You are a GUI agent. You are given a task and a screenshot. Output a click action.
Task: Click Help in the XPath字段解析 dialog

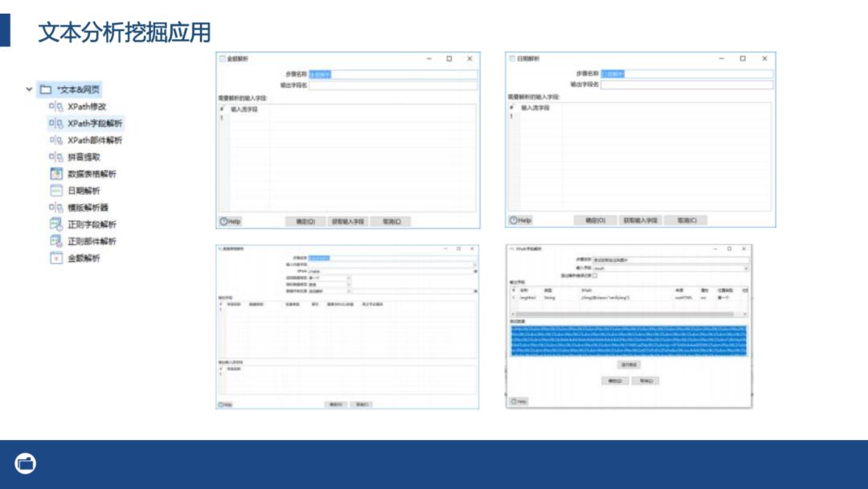click(518, 401)
